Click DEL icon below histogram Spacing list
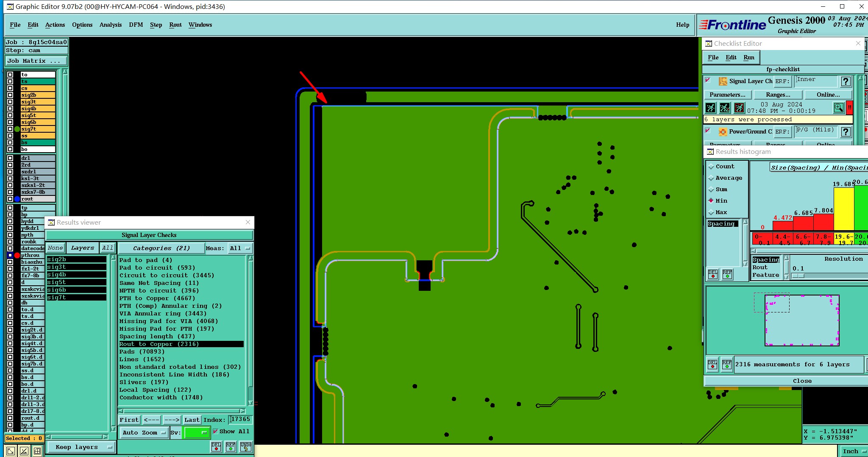Image resolution: width=868 pixels, height=457 pixels. coord(713,274)
